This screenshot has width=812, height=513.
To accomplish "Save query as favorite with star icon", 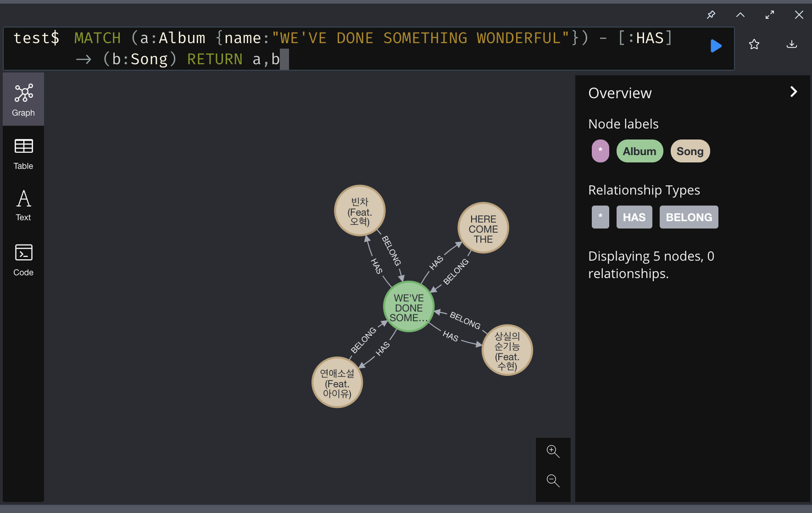I will [754, 45].
